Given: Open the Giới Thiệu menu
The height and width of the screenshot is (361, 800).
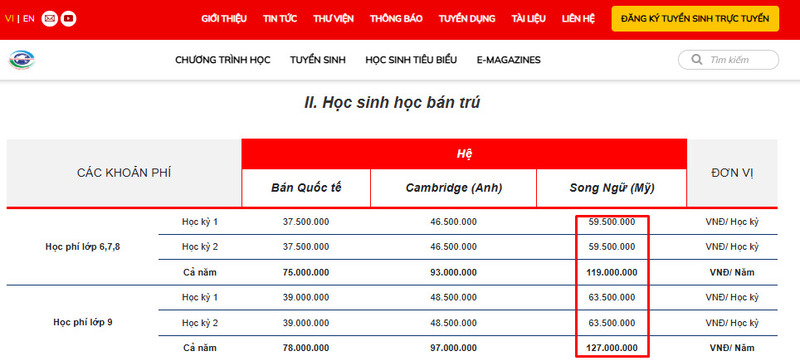Looking at the screenshot, I should click(224, 19).
